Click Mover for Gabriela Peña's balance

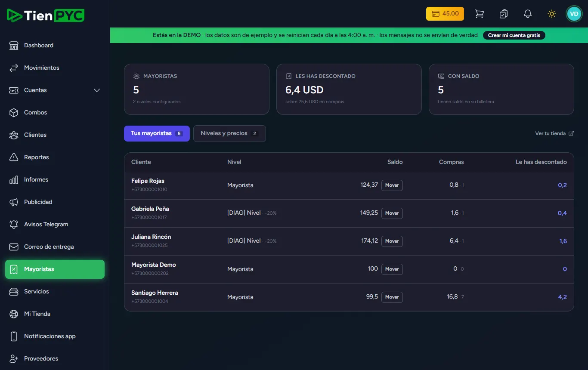point(392,213)
